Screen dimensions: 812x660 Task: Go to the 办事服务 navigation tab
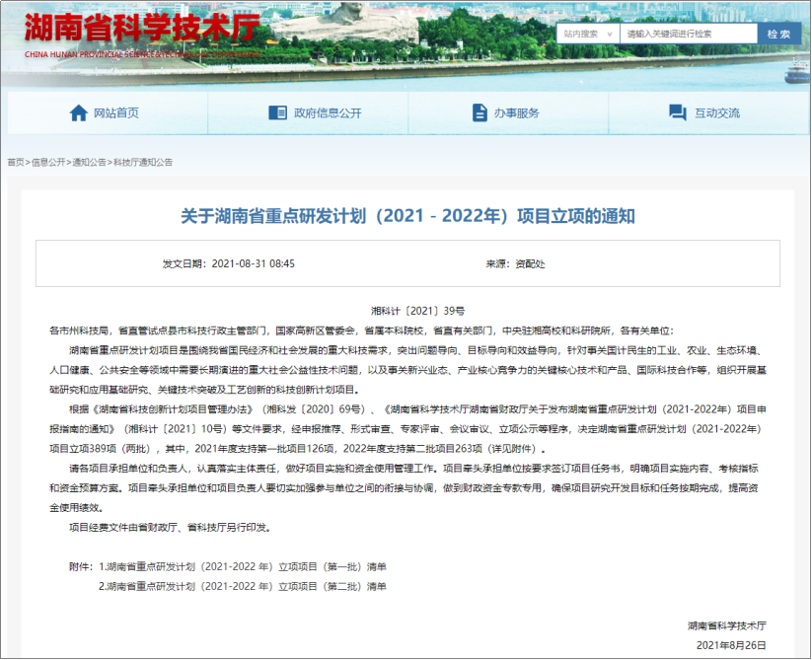click(516, 113)
